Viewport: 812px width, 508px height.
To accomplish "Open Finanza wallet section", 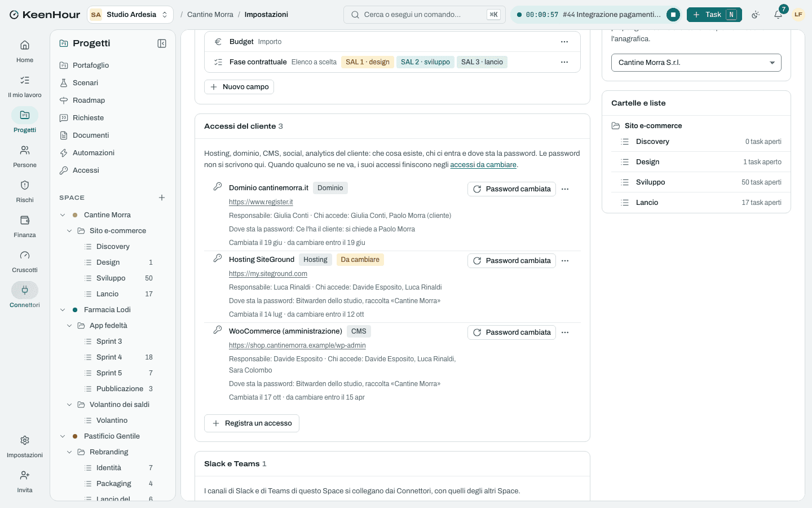I will click(x=25, y=226).
